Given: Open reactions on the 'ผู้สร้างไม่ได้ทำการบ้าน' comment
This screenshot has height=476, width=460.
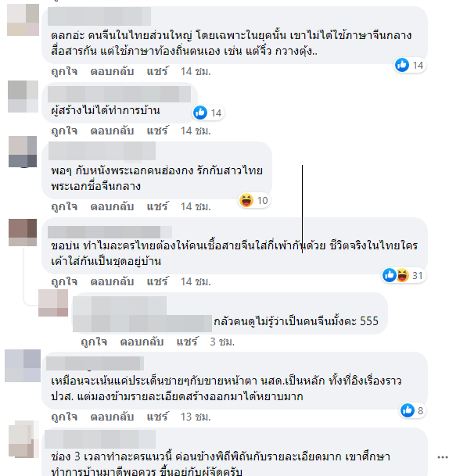Looking at the screenshot, I should pos(208,113).
